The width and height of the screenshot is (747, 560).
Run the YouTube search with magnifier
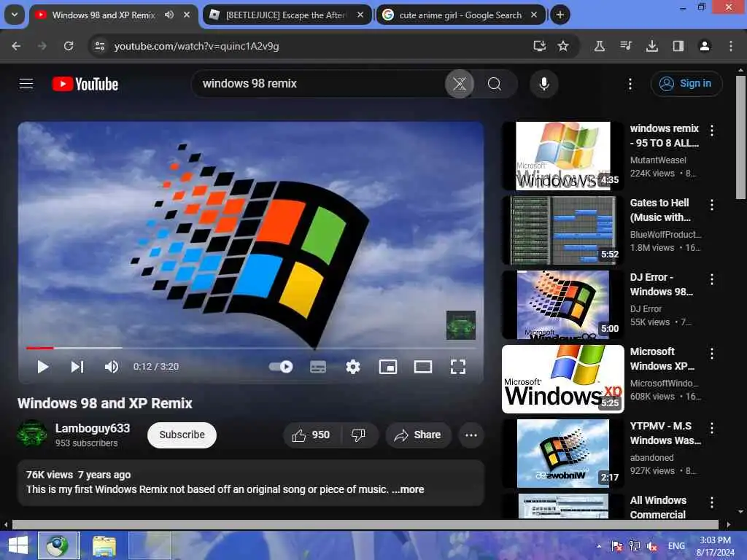point(495,84)
